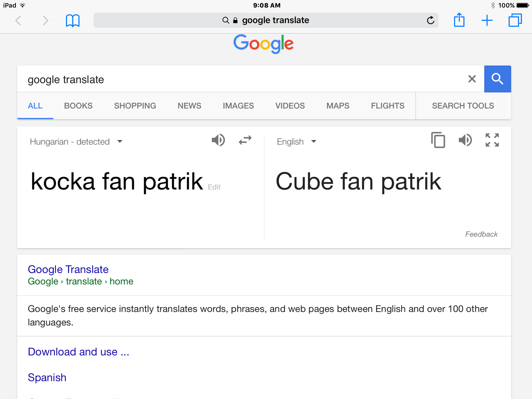Listen to the Hungarian source text
This screenshot has height=399, width=532.
[218, 140]
